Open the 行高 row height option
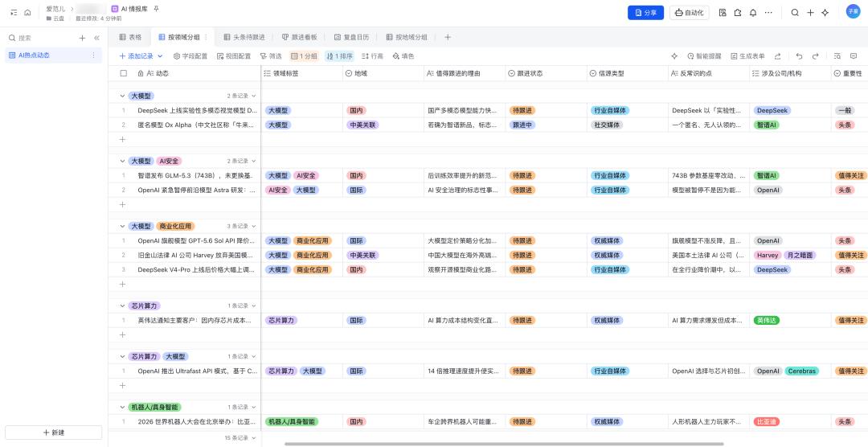868x447 pixels. pyautogui.click(x=372, y=56)
